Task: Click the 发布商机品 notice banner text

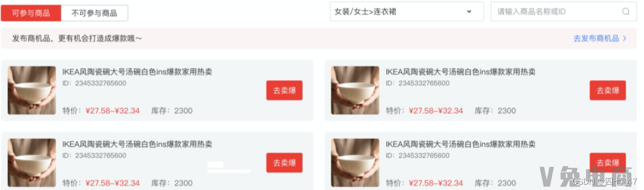Action: click(77, 38)
